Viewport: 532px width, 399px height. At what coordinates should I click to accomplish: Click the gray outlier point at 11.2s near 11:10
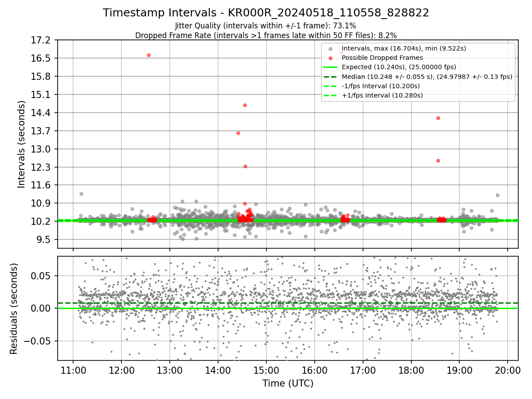(81, 194)
